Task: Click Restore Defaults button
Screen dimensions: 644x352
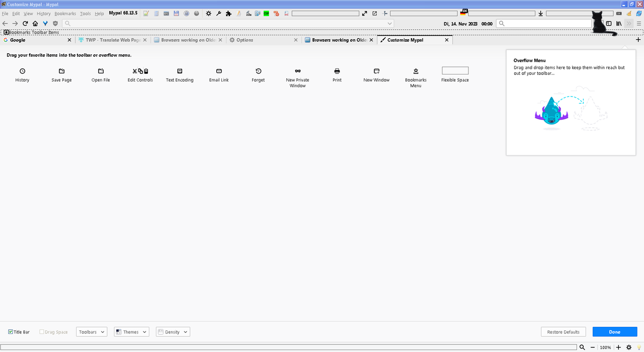Action: point(563,332)
